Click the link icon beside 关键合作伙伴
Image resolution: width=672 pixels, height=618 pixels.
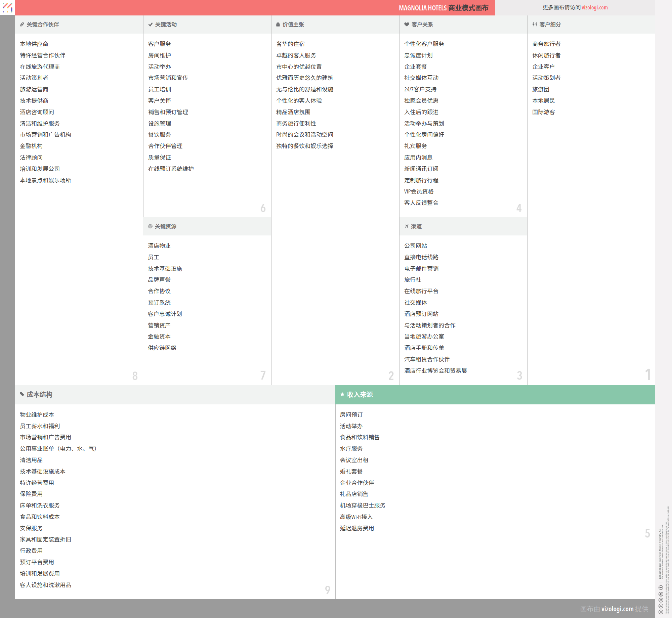(22, 25)
